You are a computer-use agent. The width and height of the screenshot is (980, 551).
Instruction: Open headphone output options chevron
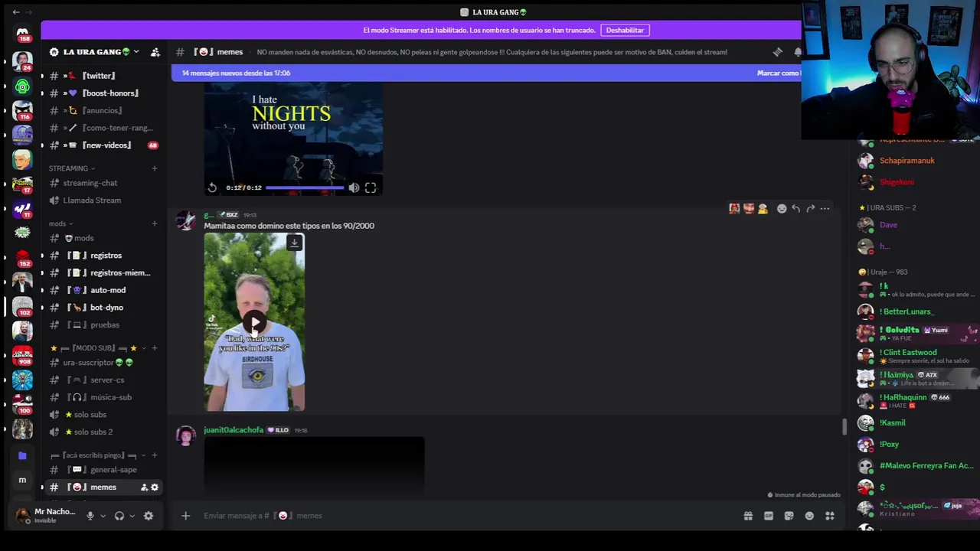(x=132, y=516)
